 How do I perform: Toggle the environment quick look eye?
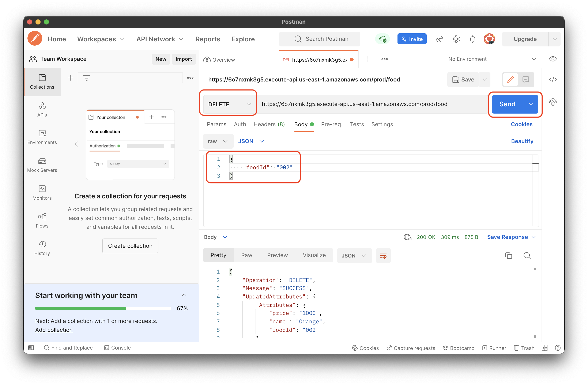tap(553, 59)
